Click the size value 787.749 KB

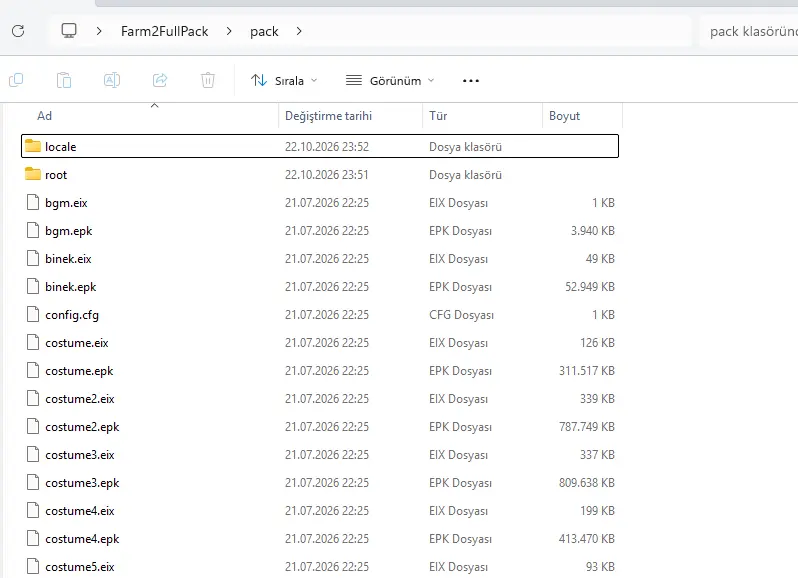(x=587, y=426)
